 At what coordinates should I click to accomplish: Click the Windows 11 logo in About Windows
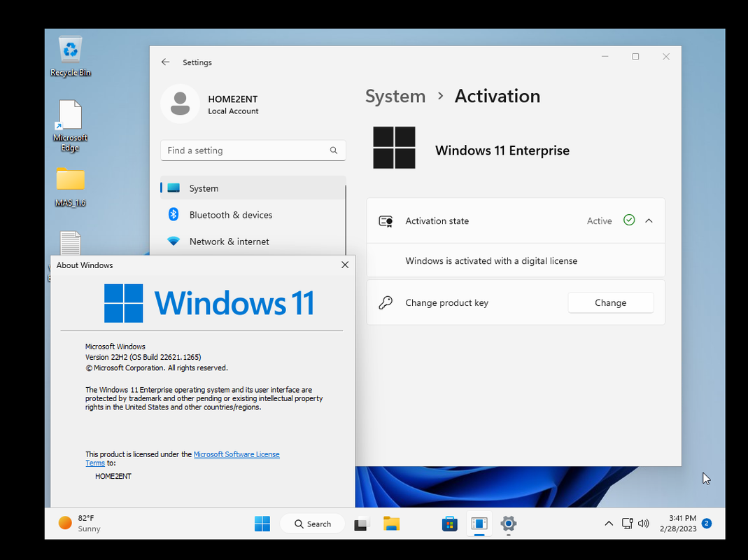[x=209, y=303]
